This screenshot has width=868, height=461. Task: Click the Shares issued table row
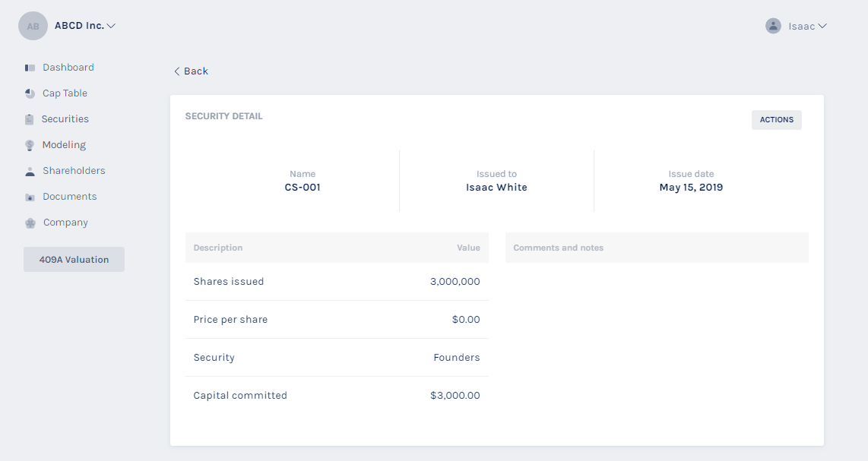click(x=337, y=282)
